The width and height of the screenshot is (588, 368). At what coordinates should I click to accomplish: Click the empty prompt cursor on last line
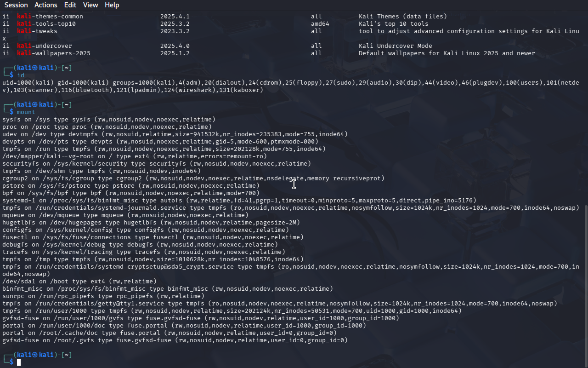point(19,362)
